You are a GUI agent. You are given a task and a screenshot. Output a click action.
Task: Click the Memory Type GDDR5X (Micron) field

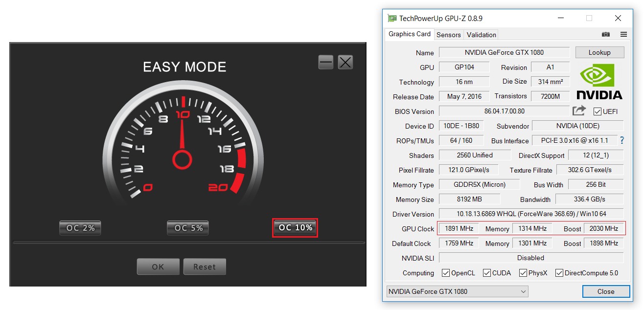tap(479, 184)
